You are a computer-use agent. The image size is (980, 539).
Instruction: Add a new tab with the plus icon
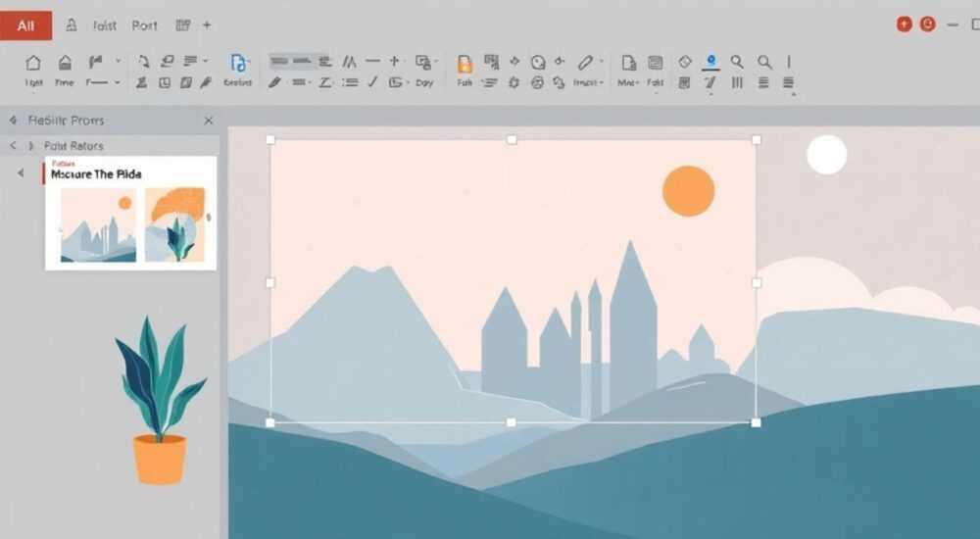tap(207, 25)
